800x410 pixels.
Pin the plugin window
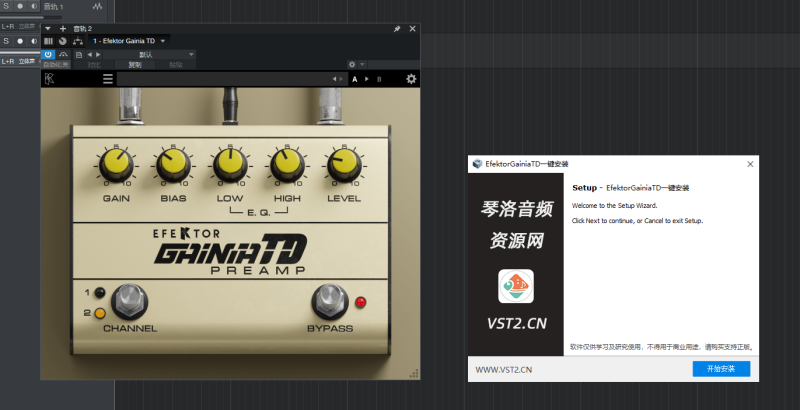click(397, 29)
